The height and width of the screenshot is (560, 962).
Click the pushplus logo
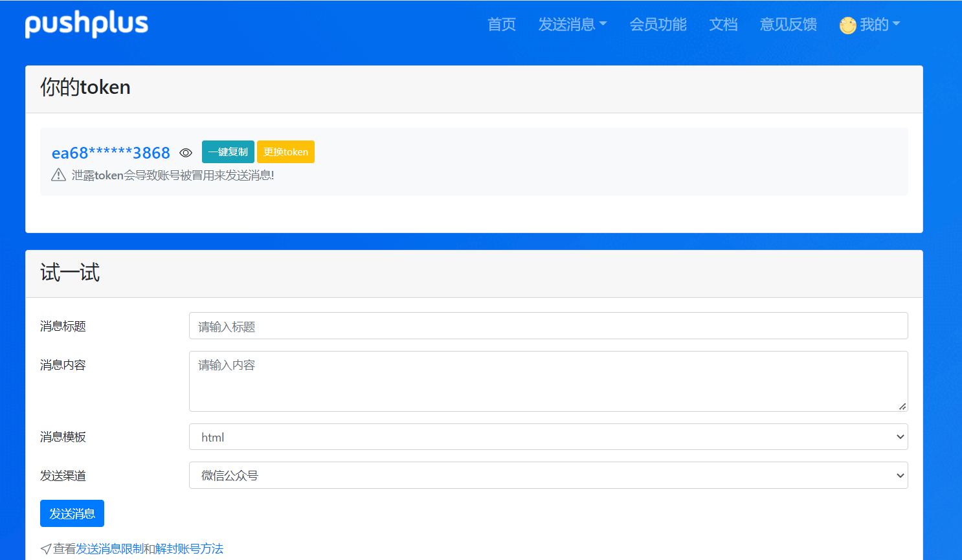click(x=87, y=24)
